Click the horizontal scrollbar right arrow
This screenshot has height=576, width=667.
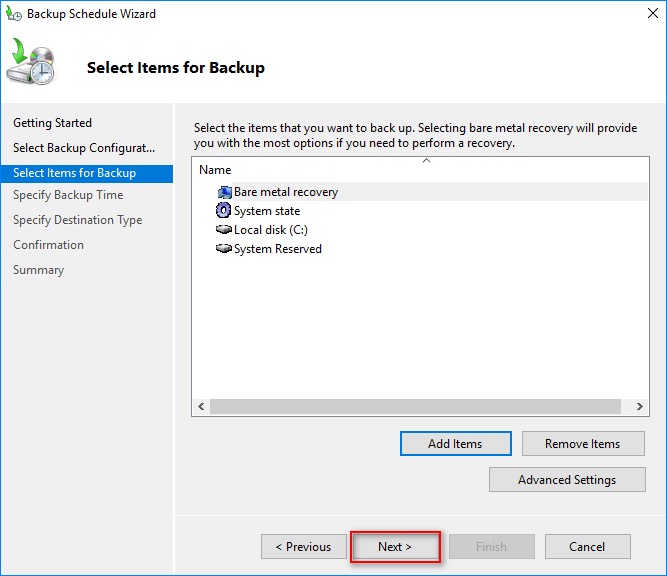(639, 407)
